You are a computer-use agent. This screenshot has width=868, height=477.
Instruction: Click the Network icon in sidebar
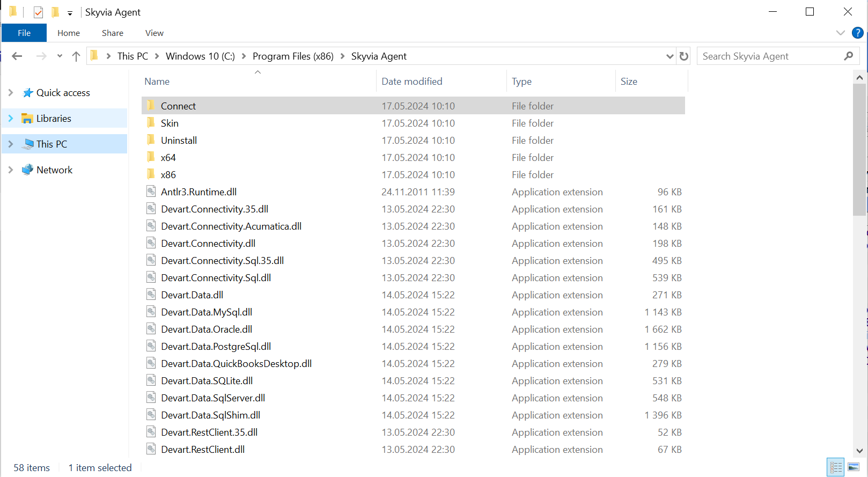(27, 170)
